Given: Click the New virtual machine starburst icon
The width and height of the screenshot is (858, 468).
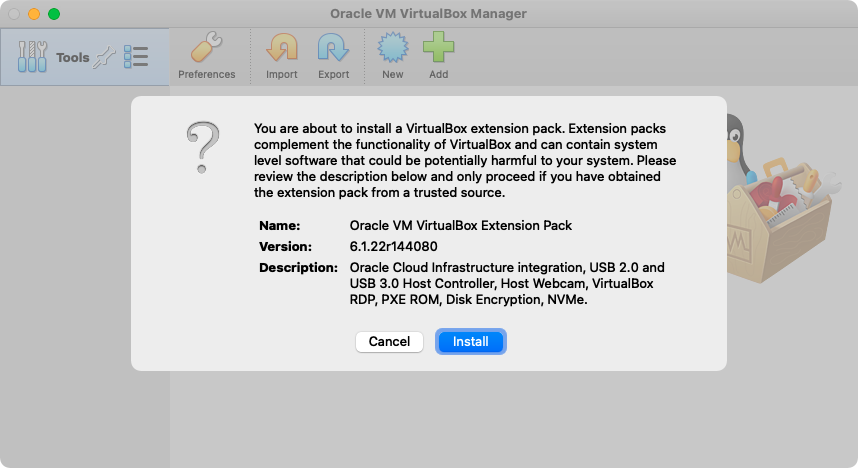Looking at the screenshot, I should [392, 48].
